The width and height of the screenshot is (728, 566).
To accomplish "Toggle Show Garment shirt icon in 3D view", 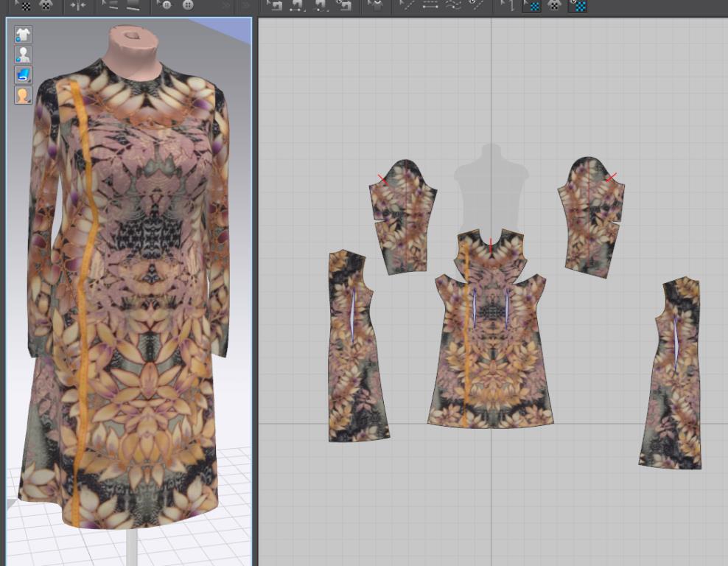I will click(x=23, y=35).
